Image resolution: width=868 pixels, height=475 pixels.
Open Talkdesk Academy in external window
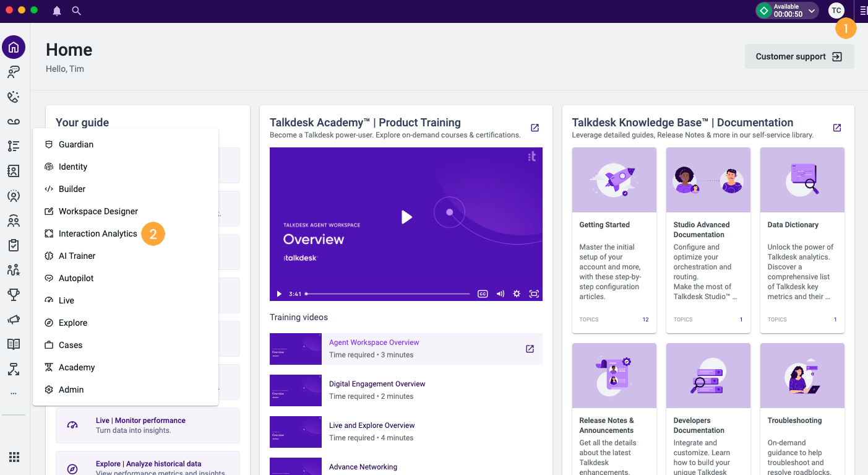tap(535, 128)
